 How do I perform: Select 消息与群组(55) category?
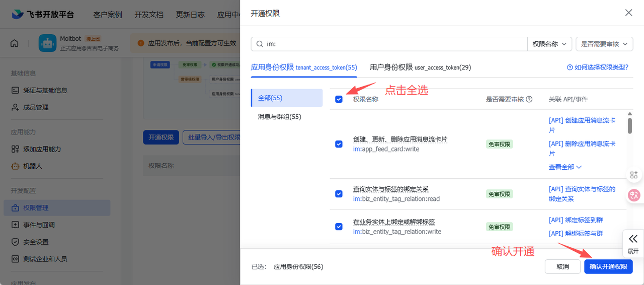point(279,117)
